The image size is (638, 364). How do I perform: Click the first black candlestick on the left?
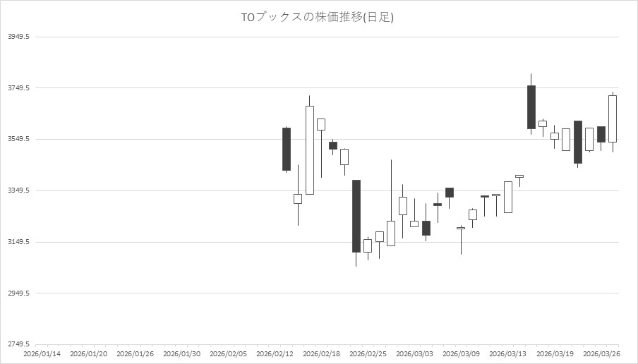coord(287,149)
